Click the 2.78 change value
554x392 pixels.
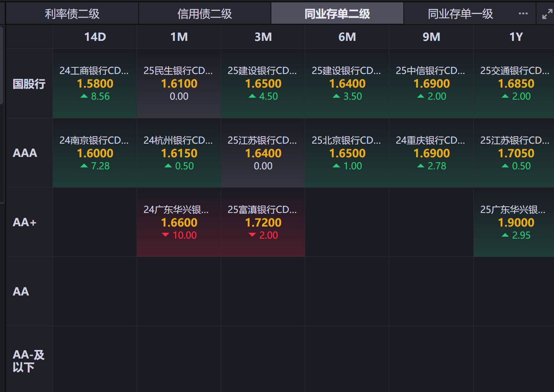[x=437, y=166]
